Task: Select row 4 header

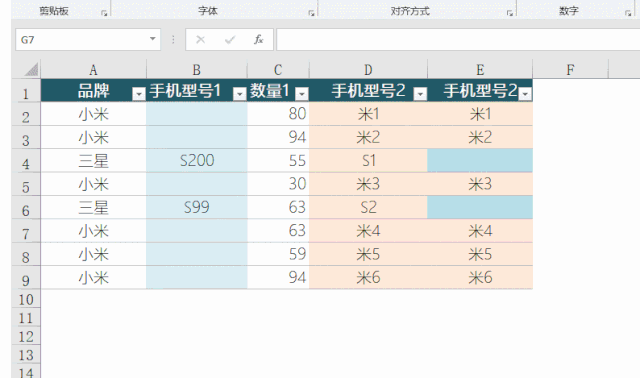Action: [x=26, y=160]
